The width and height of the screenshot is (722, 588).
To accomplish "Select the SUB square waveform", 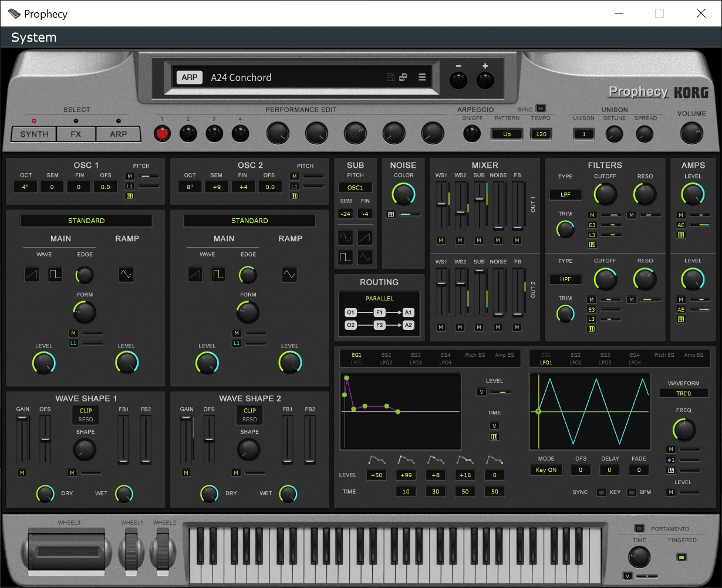I will pyautogui.click(x=346, y=257).
